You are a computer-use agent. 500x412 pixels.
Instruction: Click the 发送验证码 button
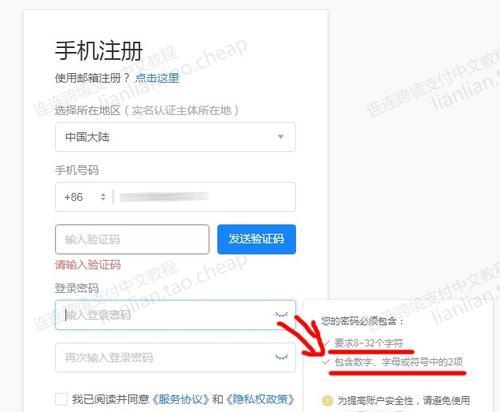256,239
